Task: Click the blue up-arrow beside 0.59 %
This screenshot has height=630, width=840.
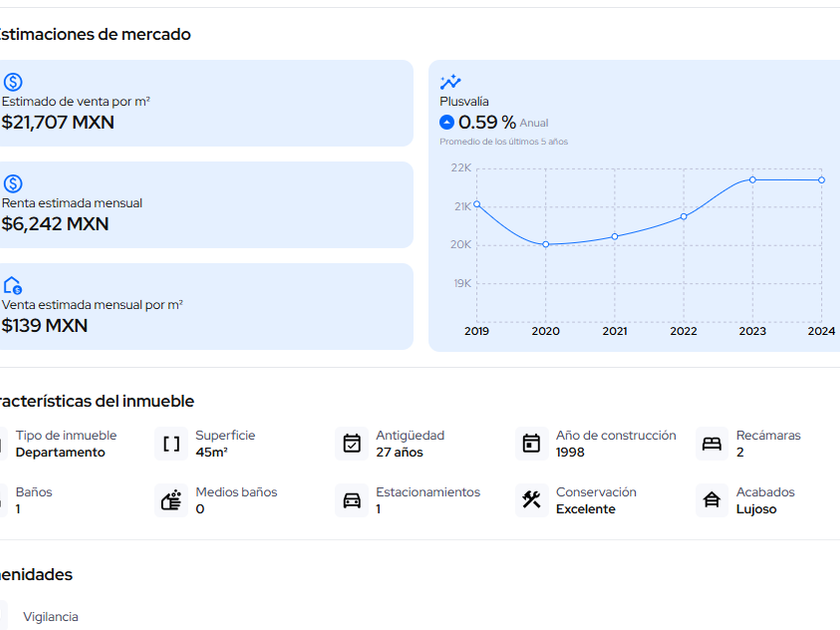Action: coord(447,122)
